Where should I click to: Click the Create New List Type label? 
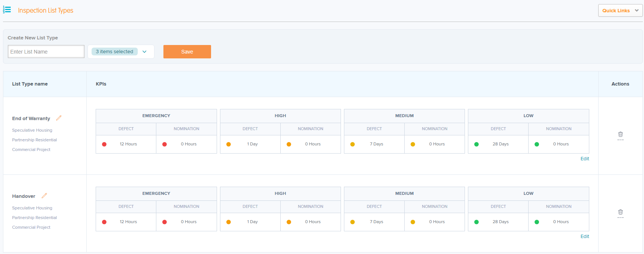point(33,38)
